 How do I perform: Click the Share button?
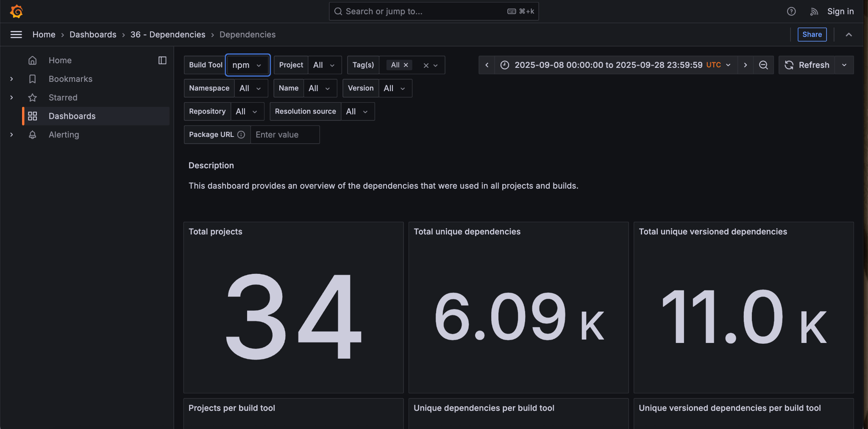[x=812, y=35]
